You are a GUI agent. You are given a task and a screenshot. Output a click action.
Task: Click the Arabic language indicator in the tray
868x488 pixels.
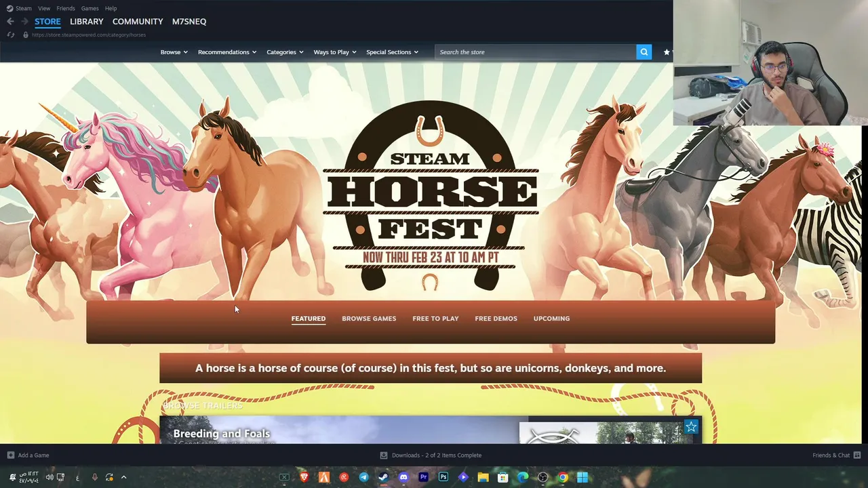click(77, 477)
